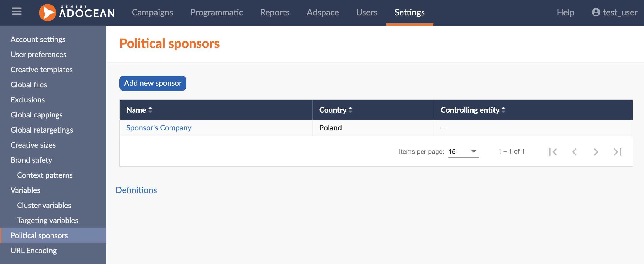644x264 pixels.
Task: Open the test_user account menu
Action: click(x=614, y=12)
